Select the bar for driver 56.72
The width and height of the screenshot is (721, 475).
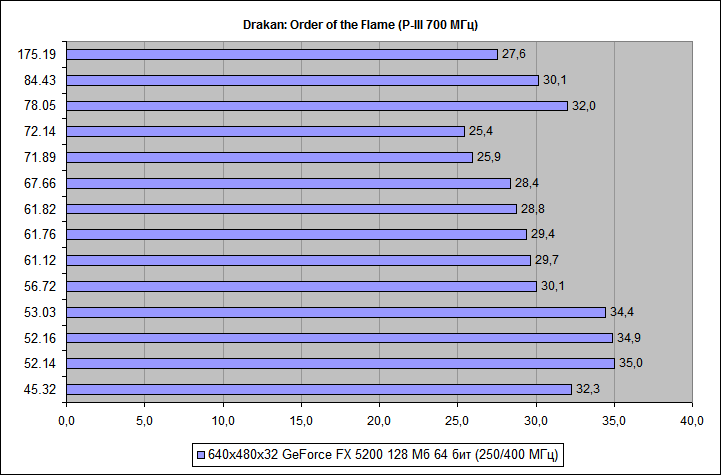tap(302, 286)
